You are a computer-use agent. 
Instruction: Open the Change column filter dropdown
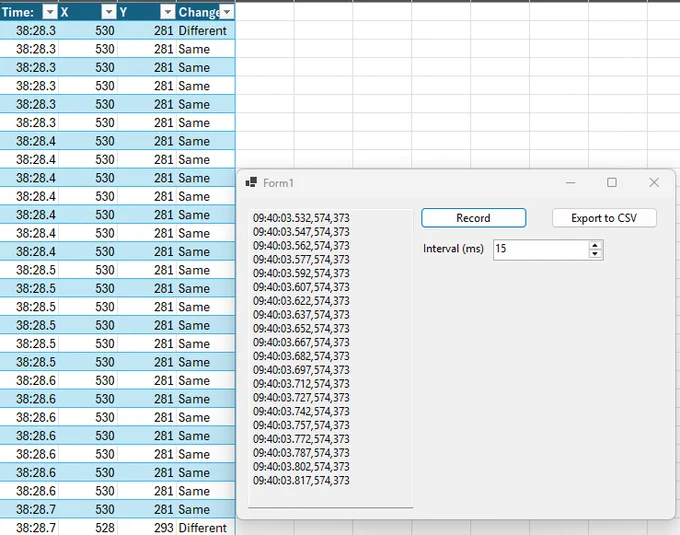click(227, 12)
